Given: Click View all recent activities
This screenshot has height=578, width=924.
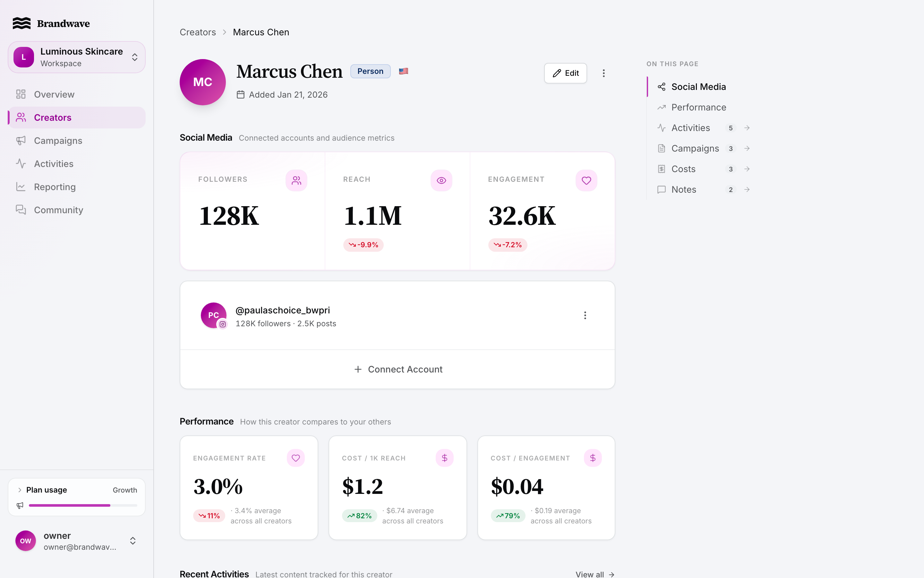Looking at the screenshot, I should (x=595, y=574).
